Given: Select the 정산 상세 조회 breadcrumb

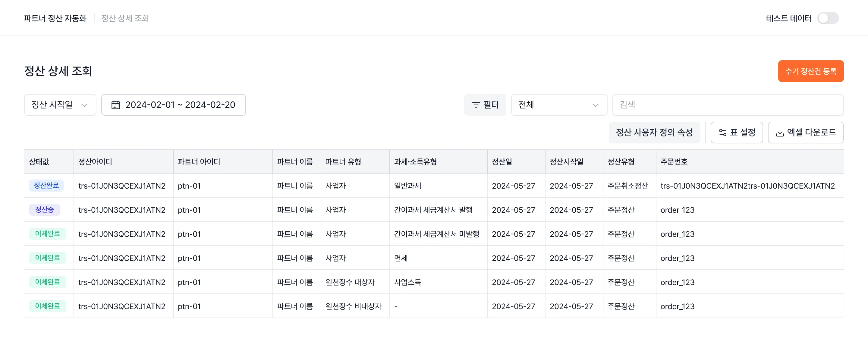Looking at the screenshot, I should tap(125, 18).
